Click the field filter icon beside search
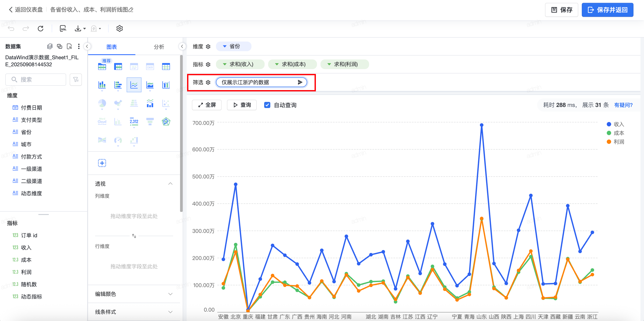This screenshot has height=321, width=644. (76, 80)
